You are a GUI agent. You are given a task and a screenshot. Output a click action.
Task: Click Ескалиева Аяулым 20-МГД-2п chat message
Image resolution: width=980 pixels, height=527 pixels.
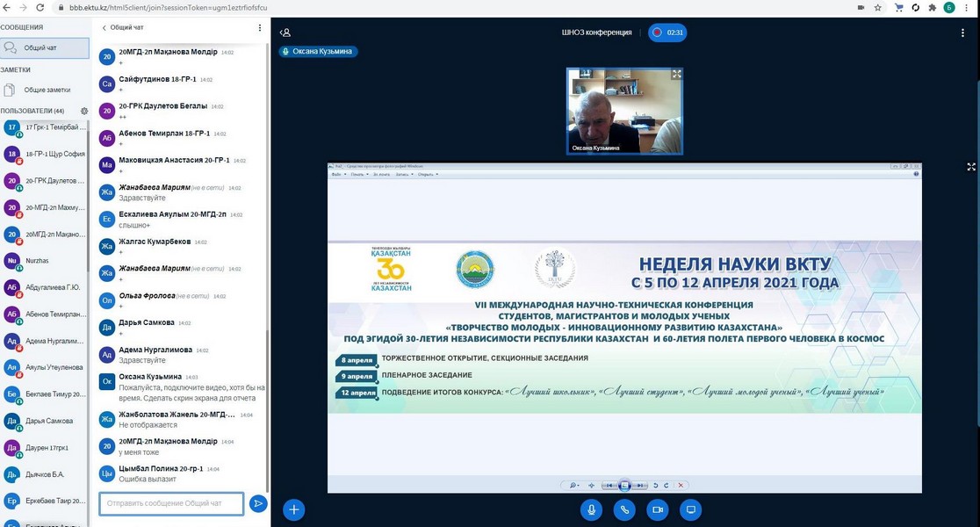tap(182, 220)
